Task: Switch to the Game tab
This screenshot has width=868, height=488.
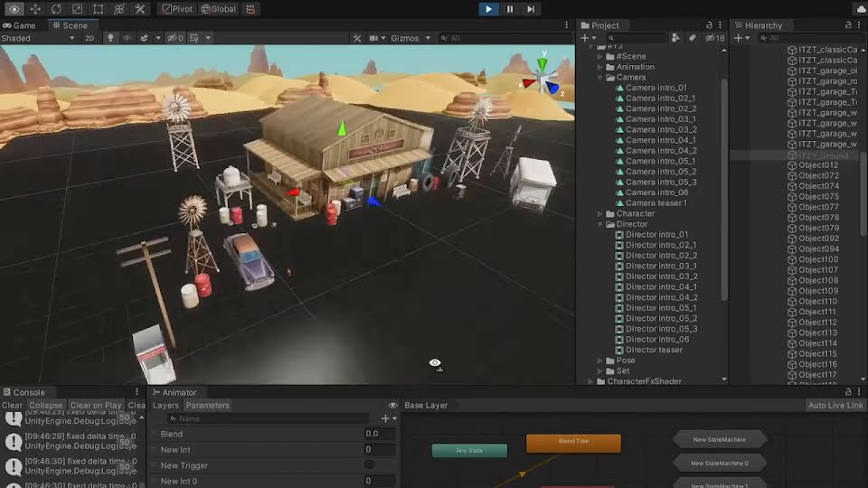Action: (x=19, y=25)
